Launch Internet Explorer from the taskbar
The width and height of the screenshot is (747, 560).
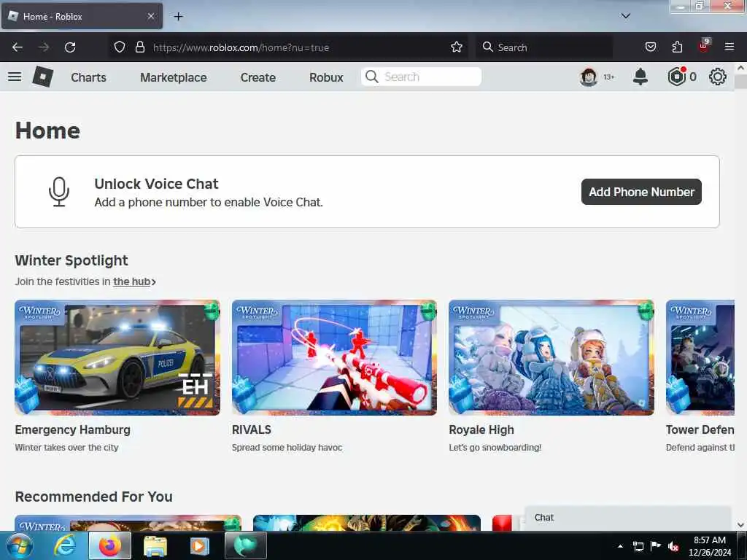pos(64,545)
